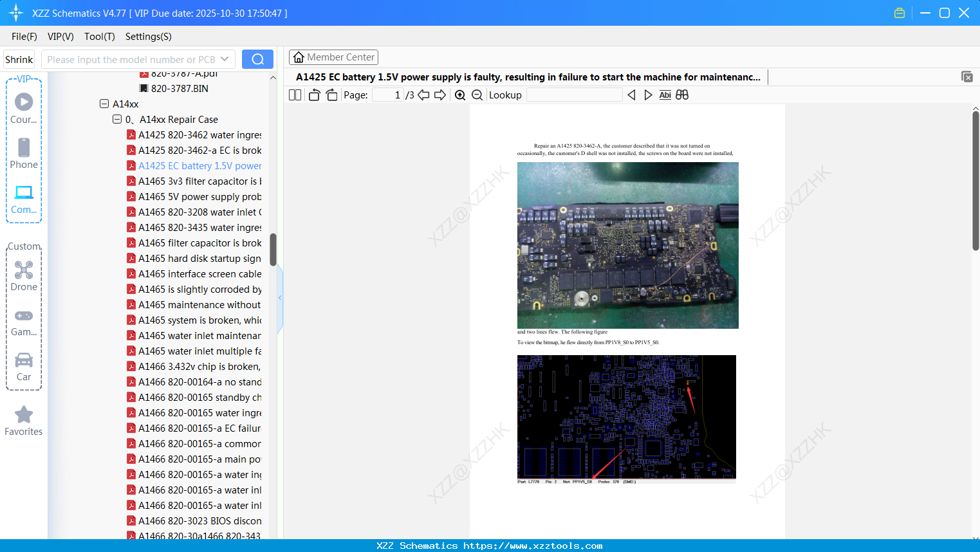The width and height of the screenshot is (980, 552).
Task: Open the model number dropdown arrow
Action: point(225,59)
